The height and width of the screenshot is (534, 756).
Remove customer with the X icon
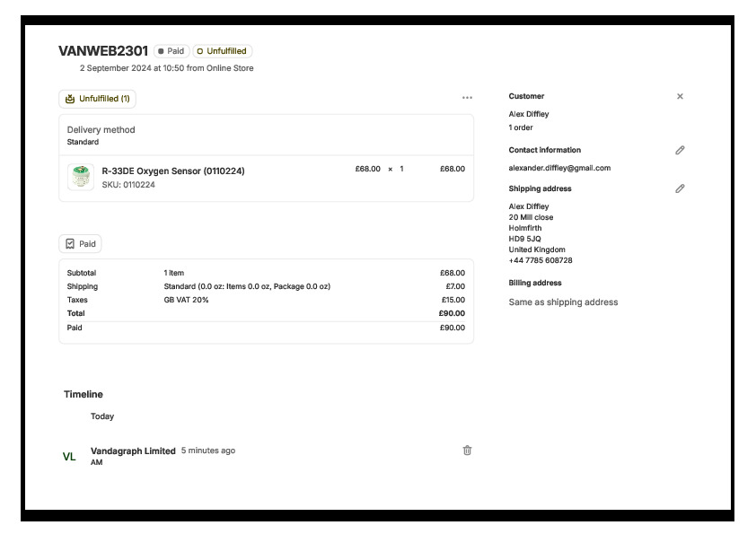(x=680, y=96)
